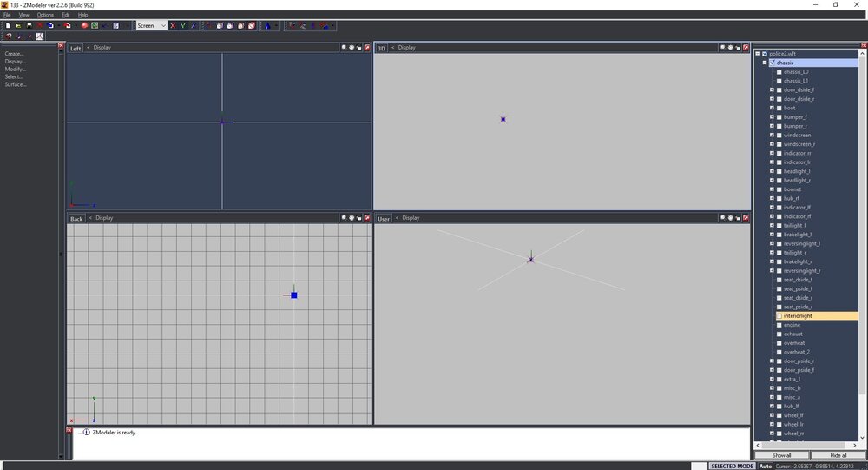Check the engine checkbox
This screenshot has height=470, width=868.
(x=779, y=325)
